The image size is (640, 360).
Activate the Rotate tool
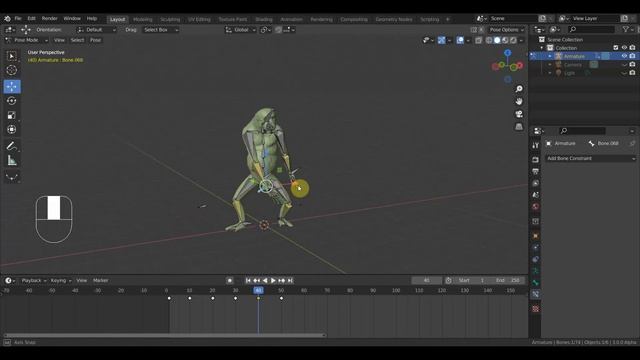[x=12, y=101]
